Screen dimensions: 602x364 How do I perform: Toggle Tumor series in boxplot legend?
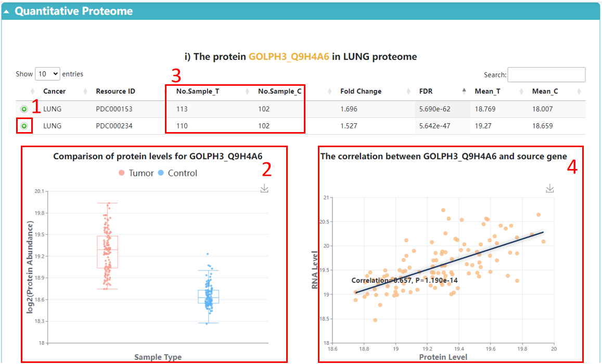(136, 173)
